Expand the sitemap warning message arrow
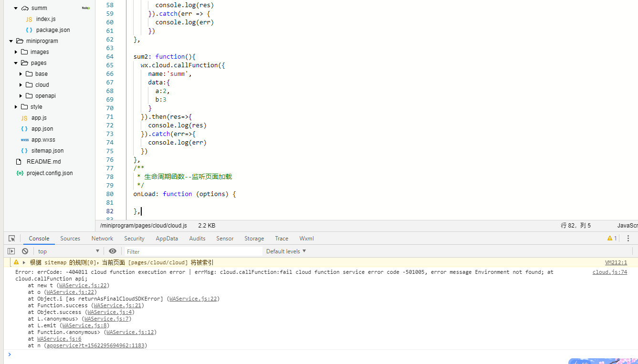638x364 pixels. pyautogui.click(x=24, y=262)
